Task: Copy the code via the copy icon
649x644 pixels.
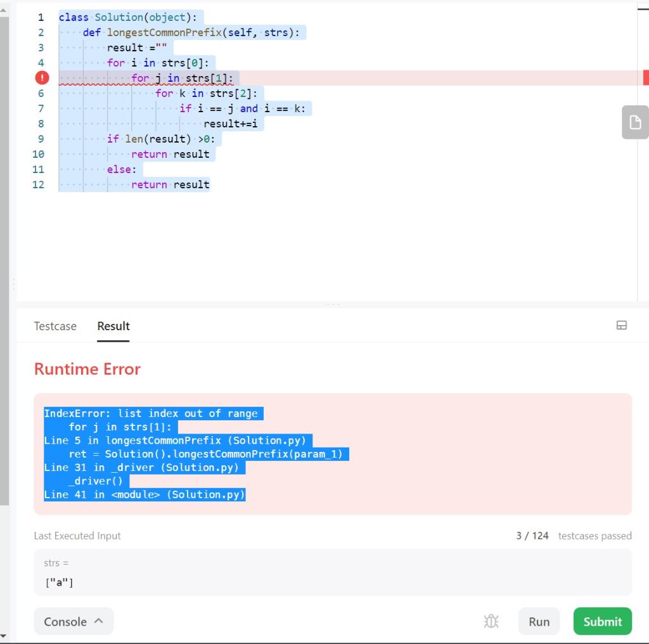Action: coord(635,122)
